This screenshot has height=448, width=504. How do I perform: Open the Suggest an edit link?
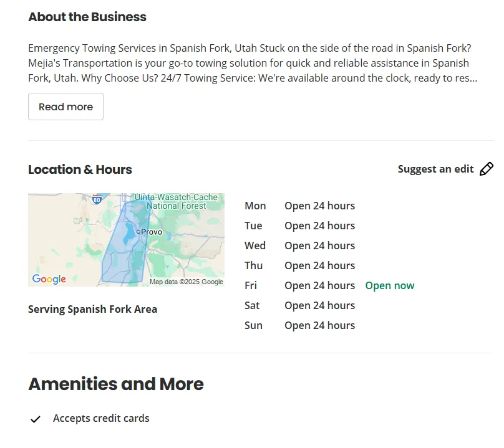click(435, 169)
